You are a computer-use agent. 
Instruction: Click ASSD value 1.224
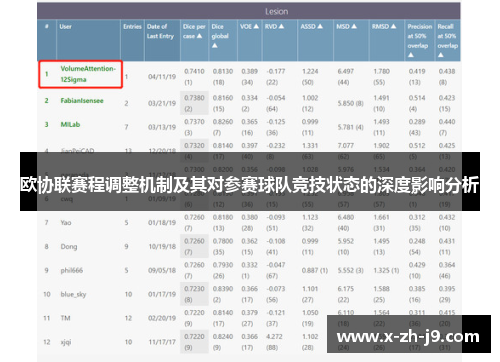[x=310, y=71]
